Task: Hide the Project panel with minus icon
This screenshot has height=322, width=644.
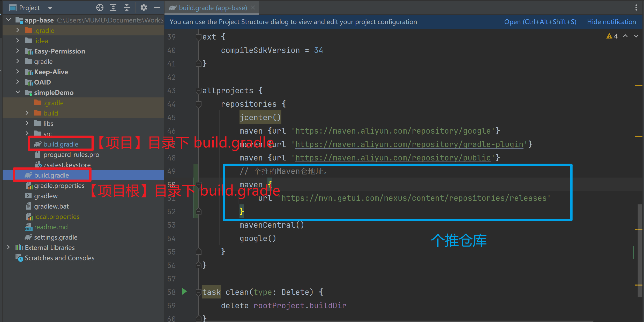Action: pyautogui.click(x=157, y=8)
